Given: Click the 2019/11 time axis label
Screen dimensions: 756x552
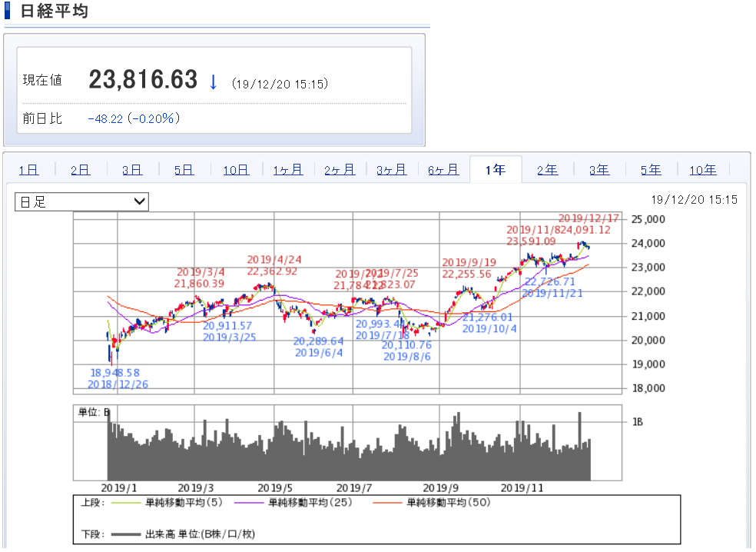Looking at the screenshot, I should coord(522,488).
